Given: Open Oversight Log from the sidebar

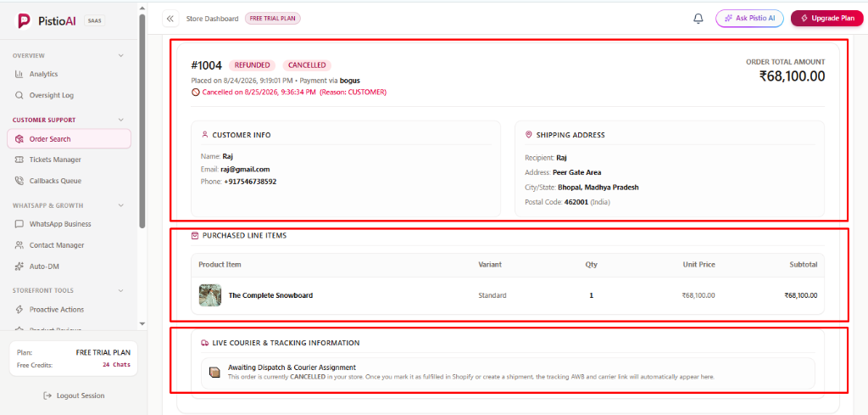Looking at the screenshot, I should (x=70, y=95).
